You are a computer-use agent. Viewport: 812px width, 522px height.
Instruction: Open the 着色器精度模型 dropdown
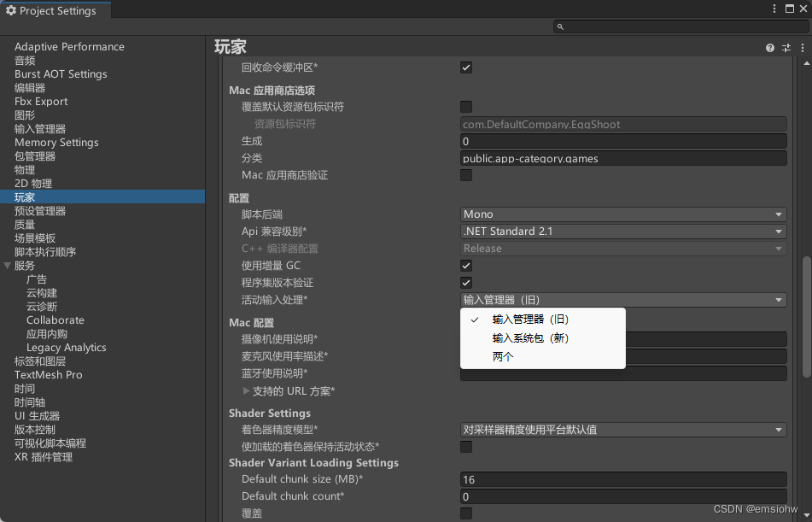(x=623, y=430)
